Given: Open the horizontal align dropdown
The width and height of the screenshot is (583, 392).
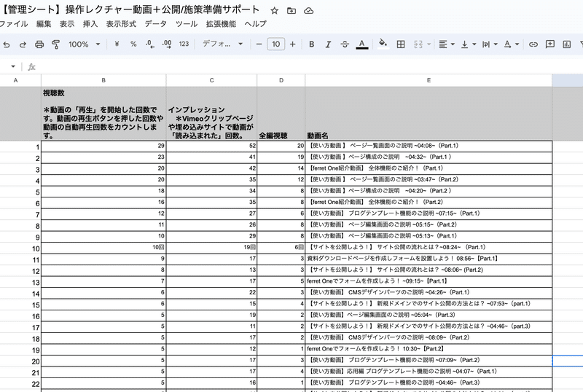Looking at the screenshot, I should coord(447,44).
